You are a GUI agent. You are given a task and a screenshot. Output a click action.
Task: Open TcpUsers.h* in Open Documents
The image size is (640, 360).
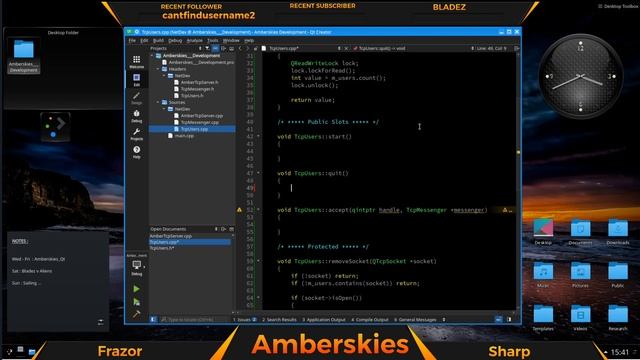coord(162,248)
